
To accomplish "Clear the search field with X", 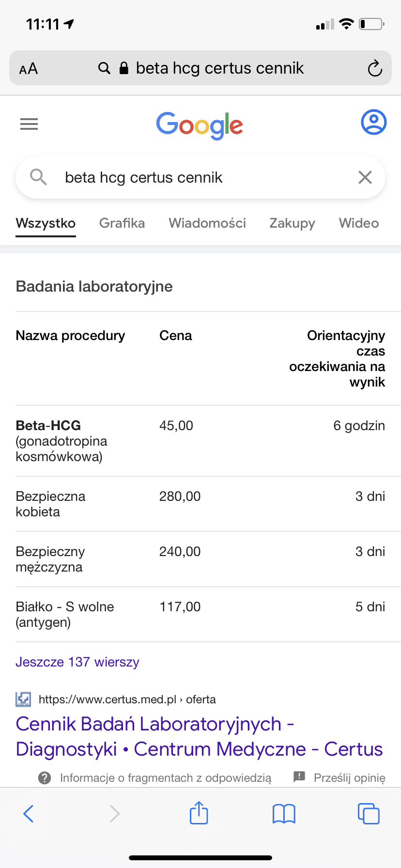I will [365, 177].
